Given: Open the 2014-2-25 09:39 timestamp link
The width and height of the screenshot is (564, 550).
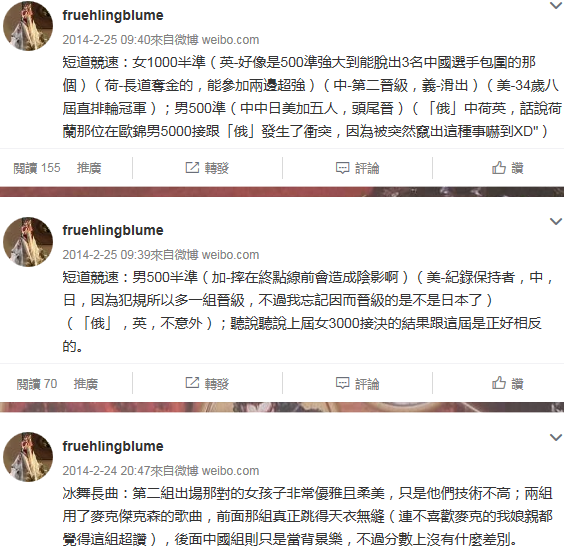Looking at the screenshot, I should tap(106, 255).
